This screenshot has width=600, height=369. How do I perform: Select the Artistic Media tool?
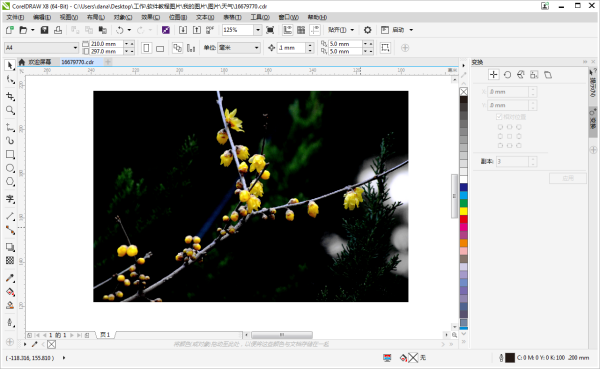coord(10,140)
